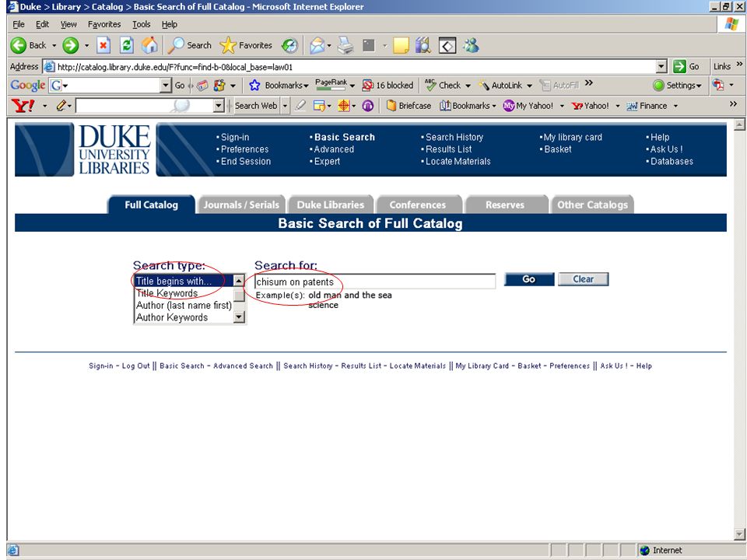Click search type list scroll down arrow
The image size is (747, 560).
tap(239, 317)
